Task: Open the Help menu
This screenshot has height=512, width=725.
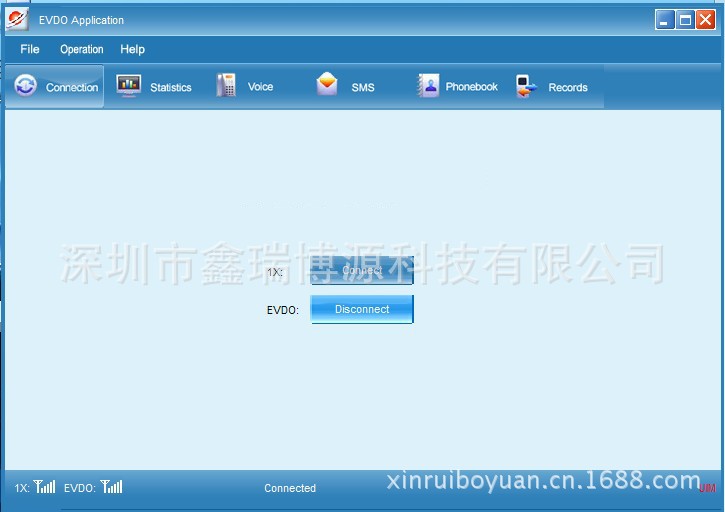Action: coord(132,49)
